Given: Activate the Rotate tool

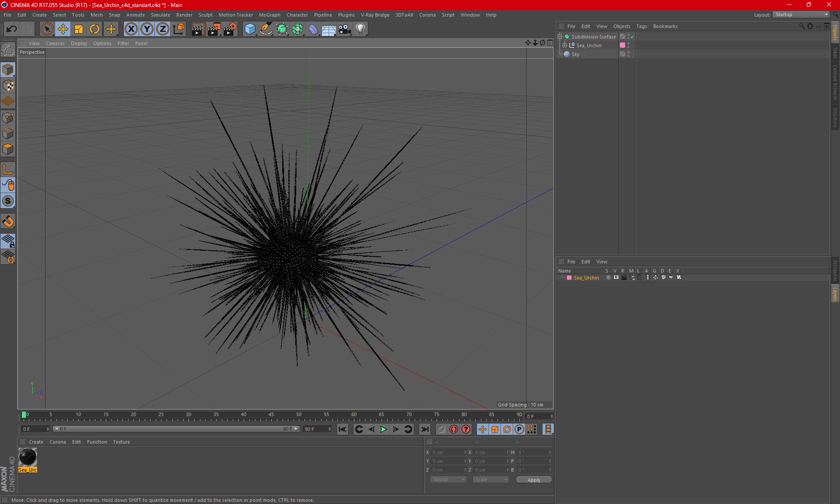Looking at the screenshot, I should 94,29.
